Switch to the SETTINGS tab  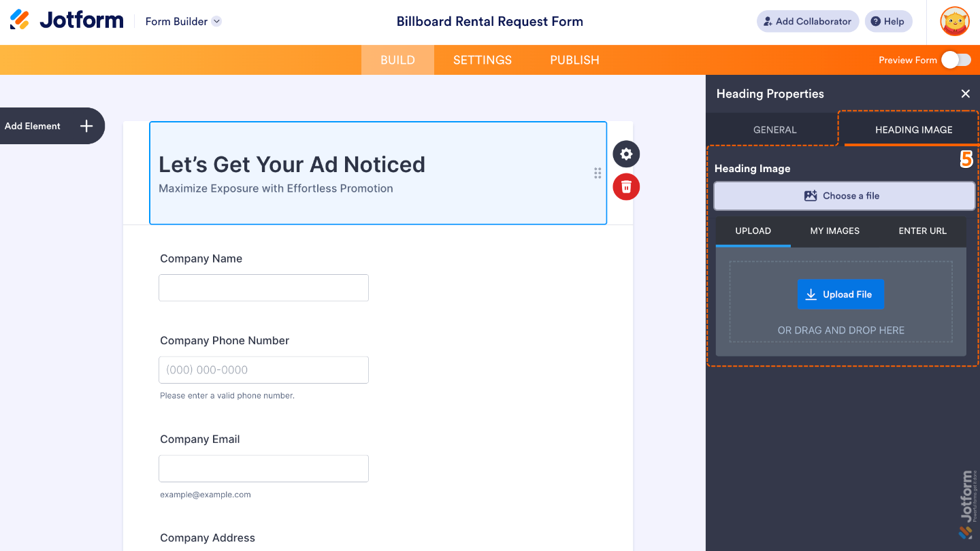click(x=482, y=60)
